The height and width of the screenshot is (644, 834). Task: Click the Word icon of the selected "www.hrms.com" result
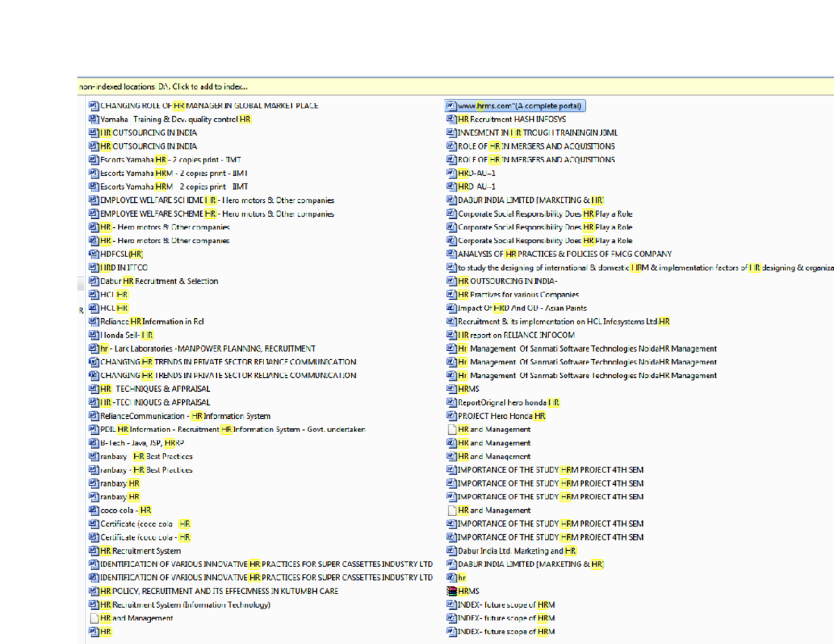(452, 106)
